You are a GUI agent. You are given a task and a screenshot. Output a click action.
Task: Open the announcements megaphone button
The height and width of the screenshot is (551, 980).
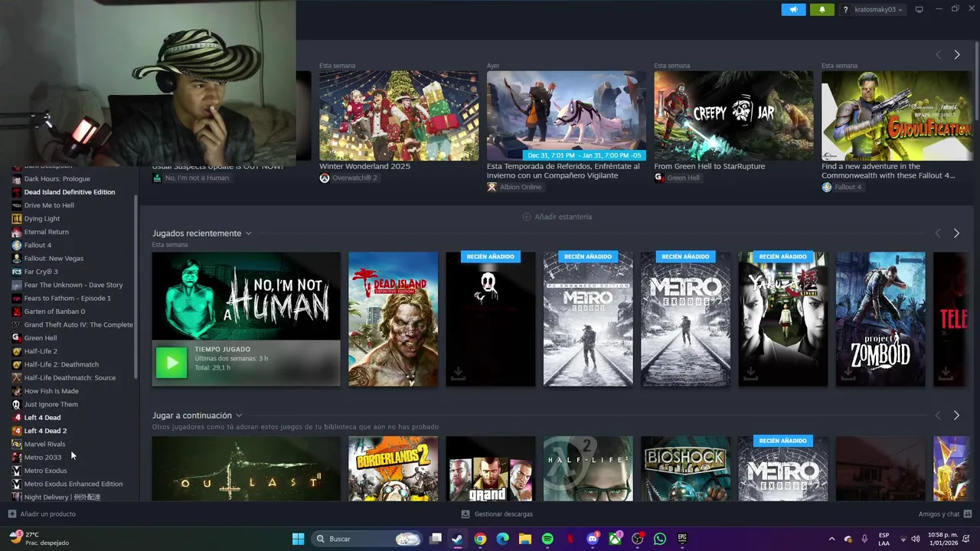coord(793,10)
